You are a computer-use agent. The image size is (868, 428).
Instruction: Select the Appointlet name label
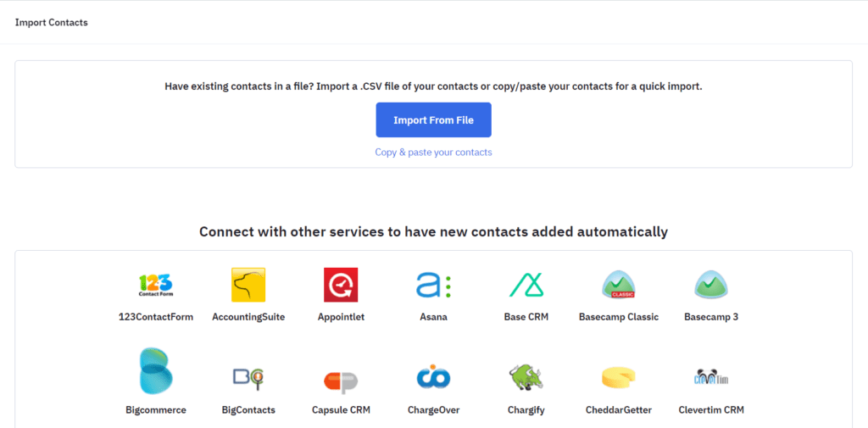341,317
